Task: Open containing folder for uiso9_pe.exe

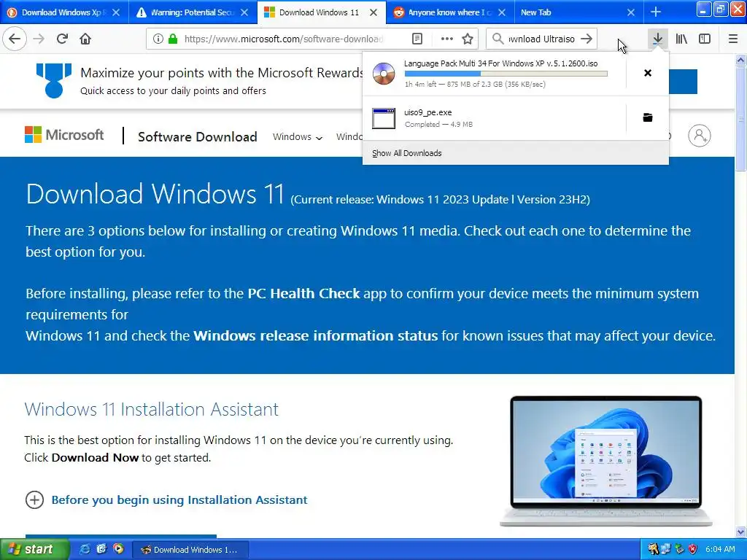Action: [648, 117]
